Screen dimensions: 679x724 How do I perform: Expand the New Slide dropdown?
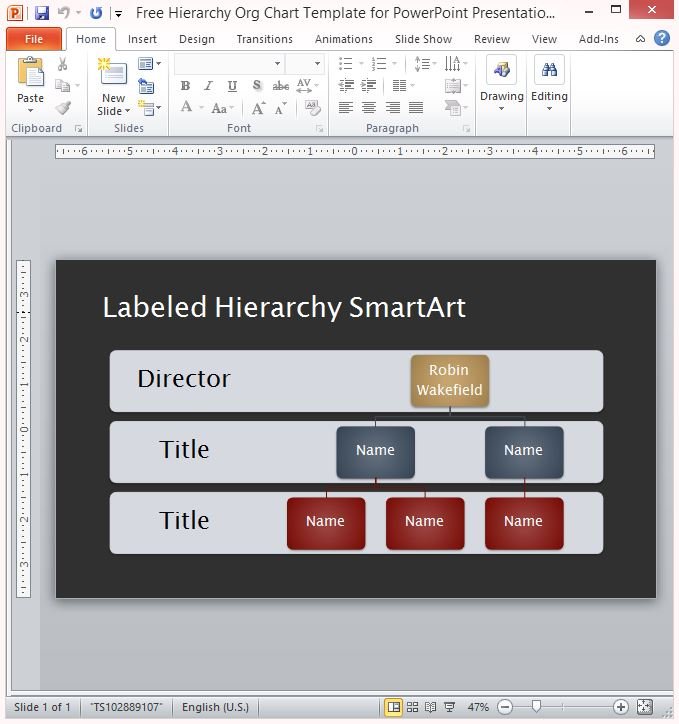tap(113, 111)
